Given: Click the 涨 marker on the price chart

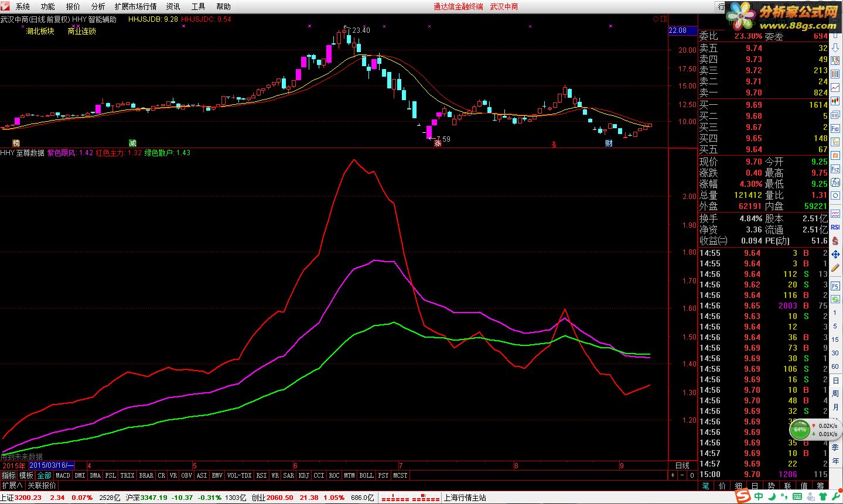Looking at the screenshot, I should (x=437, y=143).
